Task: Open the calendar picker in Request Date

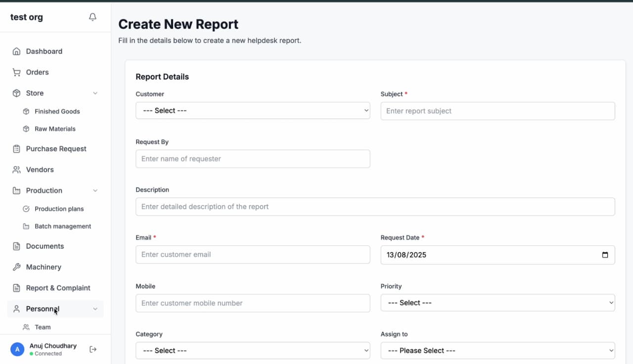Action: click(605, 255)
